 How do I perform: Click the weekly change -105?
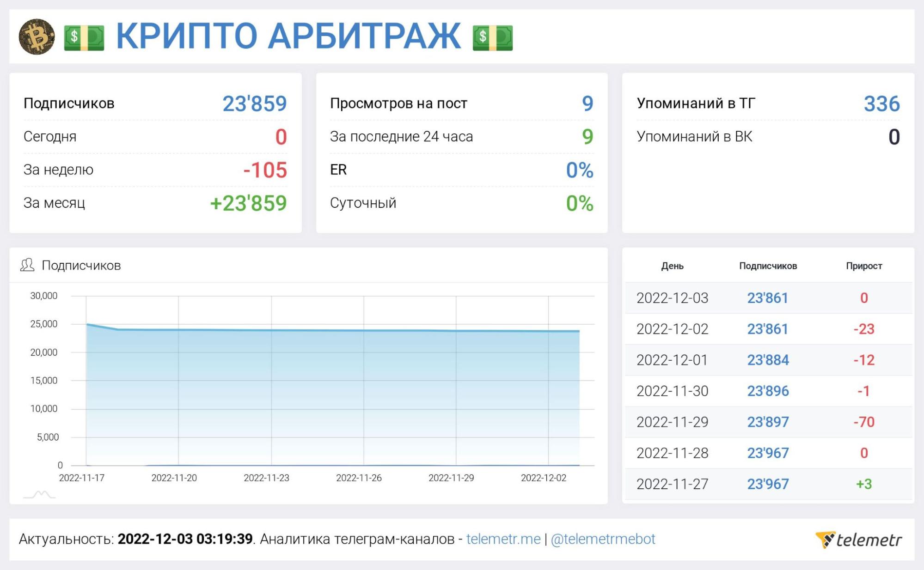tap(265, 170)
